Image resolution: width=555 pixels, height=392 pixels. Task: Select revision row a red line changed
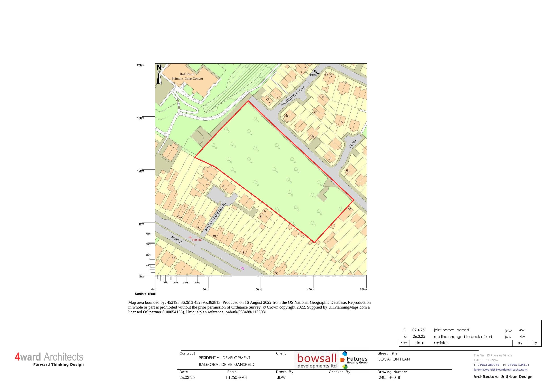tap(464, 336)
